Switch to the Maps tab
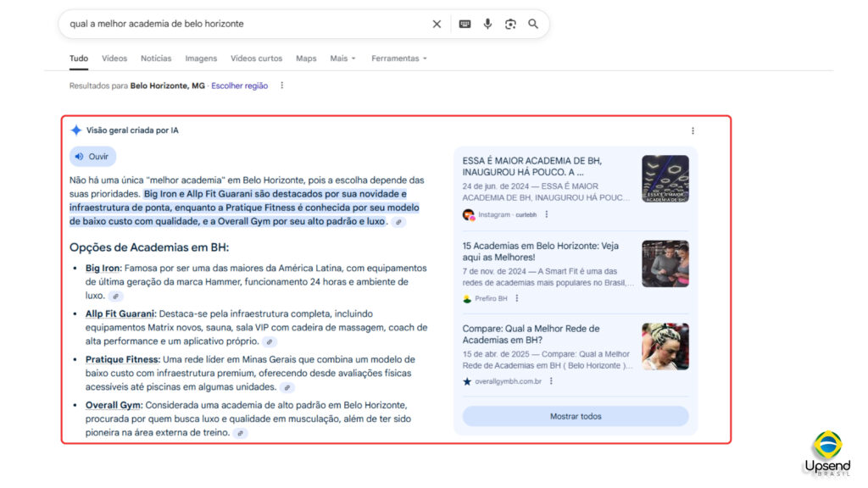This screenshot has height=488, width=868. (x=306, y=58)
